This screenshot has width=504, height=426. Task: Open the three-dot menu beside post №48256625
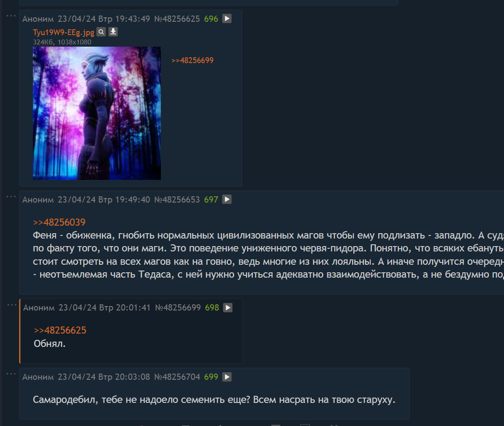11,16
